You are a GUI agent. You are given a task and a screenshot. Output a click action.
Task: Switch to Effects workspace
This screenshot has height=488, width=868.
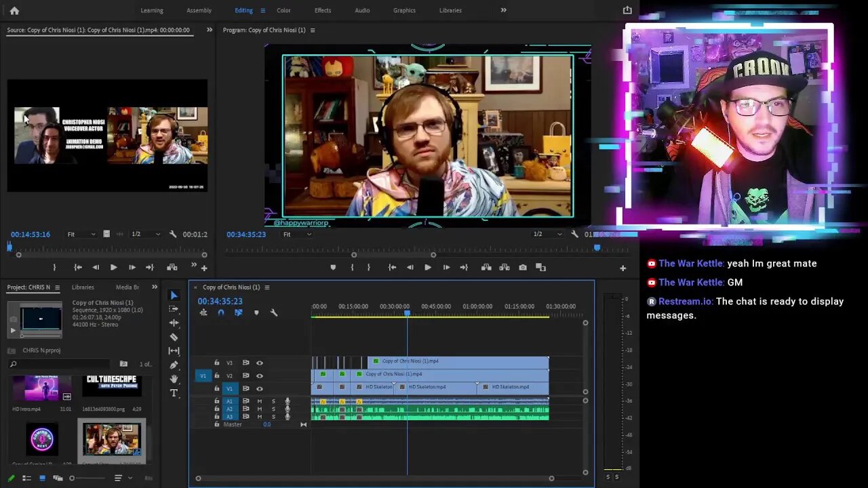pyautogui.click(x=323, y=10)
